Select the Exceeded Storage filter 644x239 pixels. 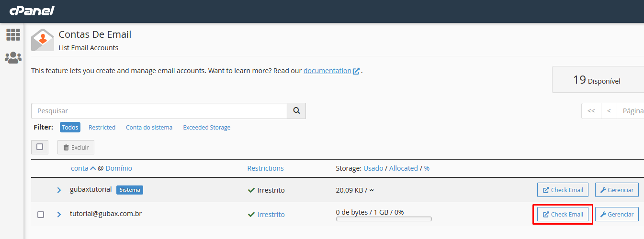point(206,128)
